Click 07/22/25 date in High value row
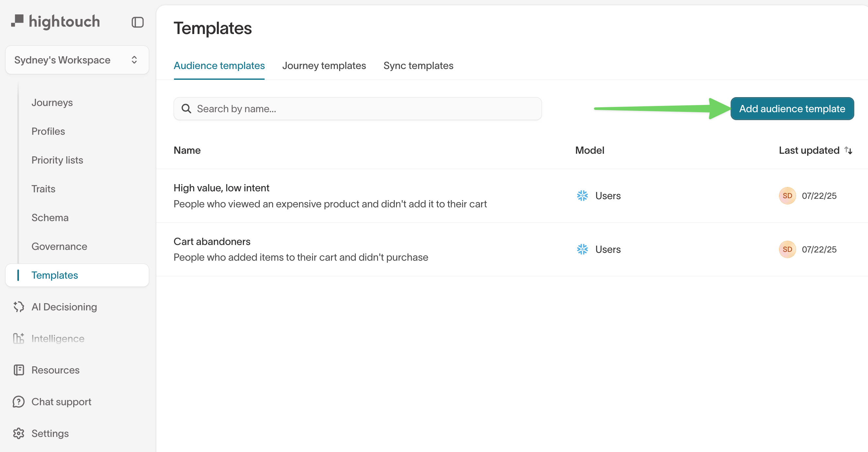The width and height of the screenshot is (868, 452). pos(819,196)
